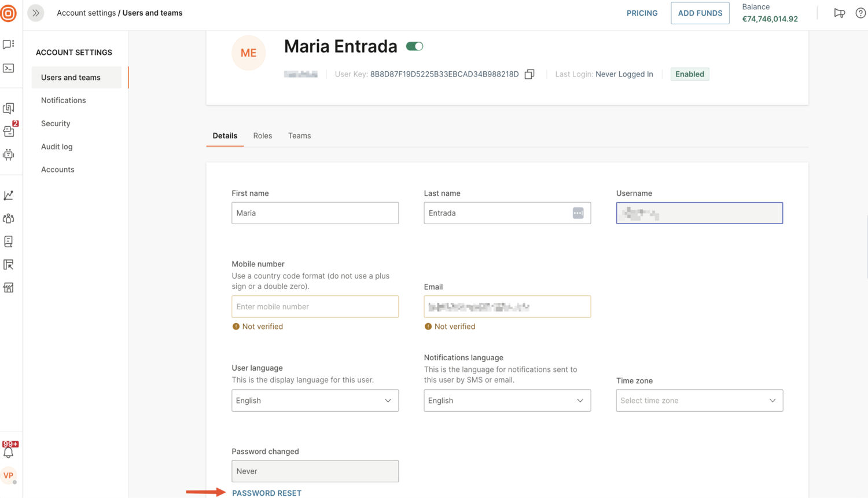Toggle Maria Entrada's enabled switch
Screen dimensions: 868x498
point(414,46)
